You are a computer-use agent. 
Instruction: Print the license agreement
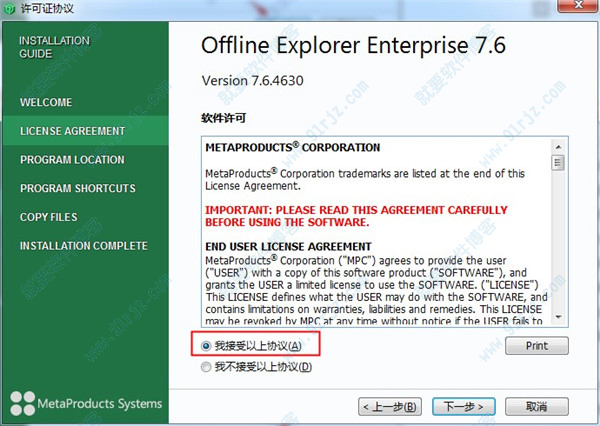(536, 346)
